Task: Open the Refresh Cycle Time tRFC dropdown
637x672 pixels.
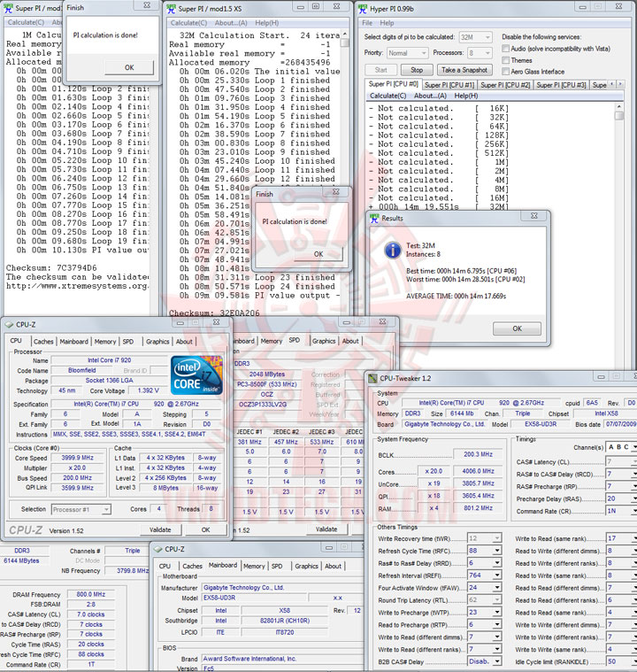Action: pyautogui.click(x=497, y=551)
